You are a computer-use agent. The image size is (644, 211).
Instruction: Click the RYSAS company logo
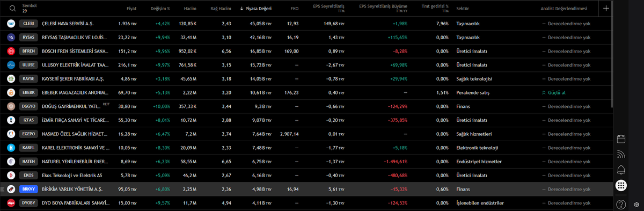pos(11,38)
